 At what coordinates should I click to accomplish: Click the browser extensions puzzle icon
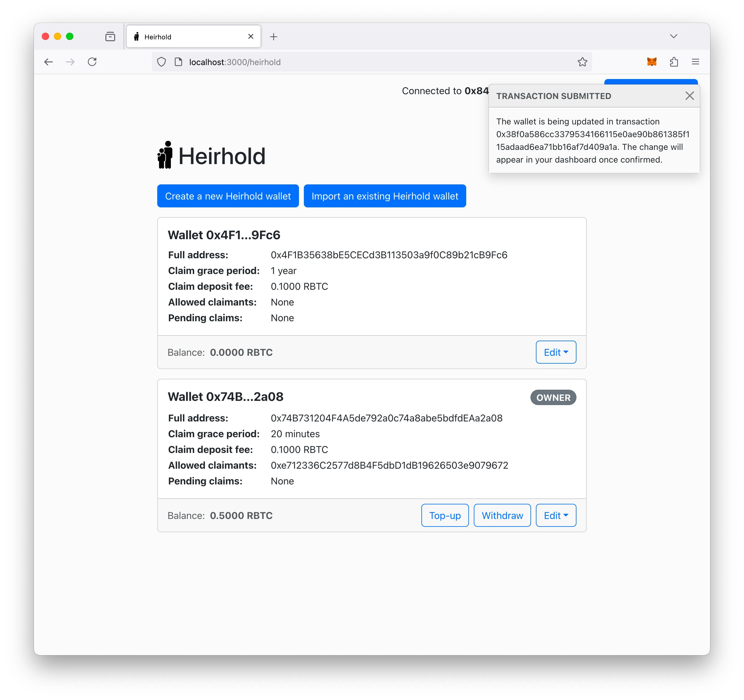[674, 62]
